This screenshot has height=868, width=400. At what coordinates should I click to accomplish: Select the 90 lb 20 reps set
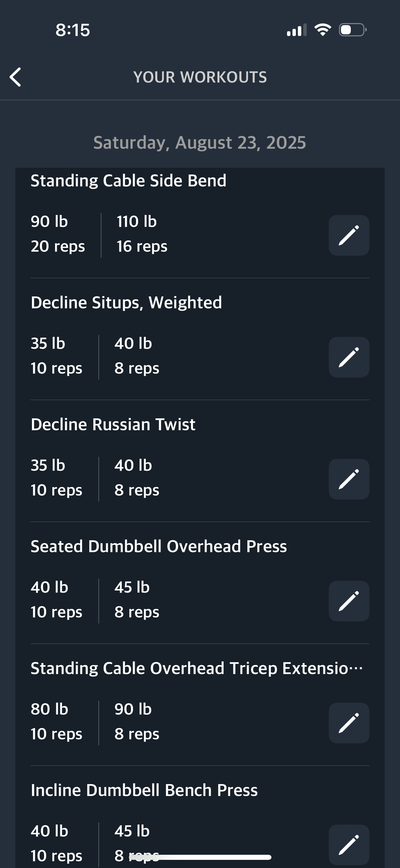(x=58, y=234)
